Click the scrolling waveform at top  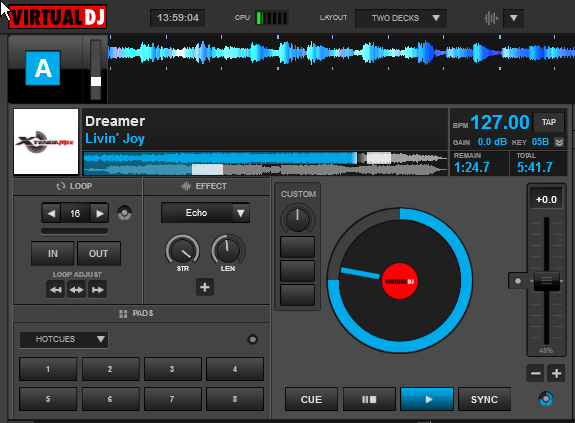point(341,53)
